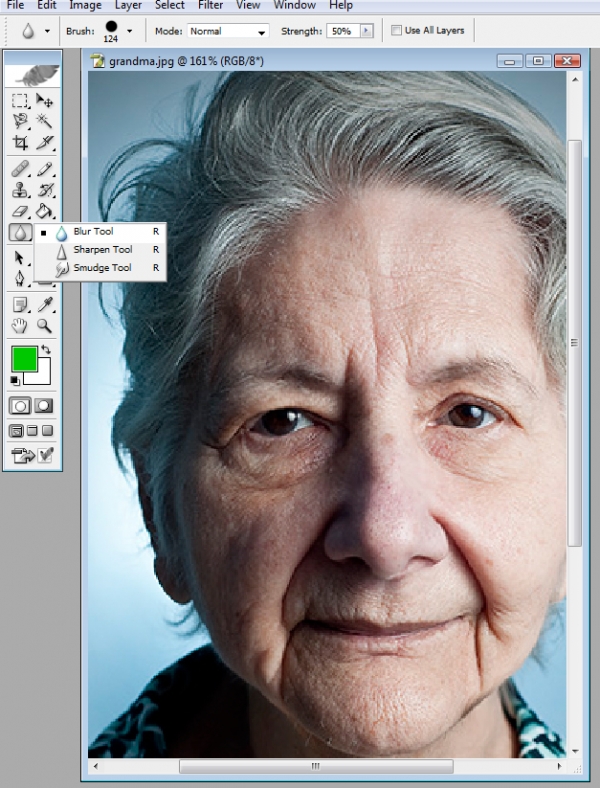Minimize the grandma.jpg document window
Image resolution: width=600 pixels, height=788 pixels.
click(510, 61)
